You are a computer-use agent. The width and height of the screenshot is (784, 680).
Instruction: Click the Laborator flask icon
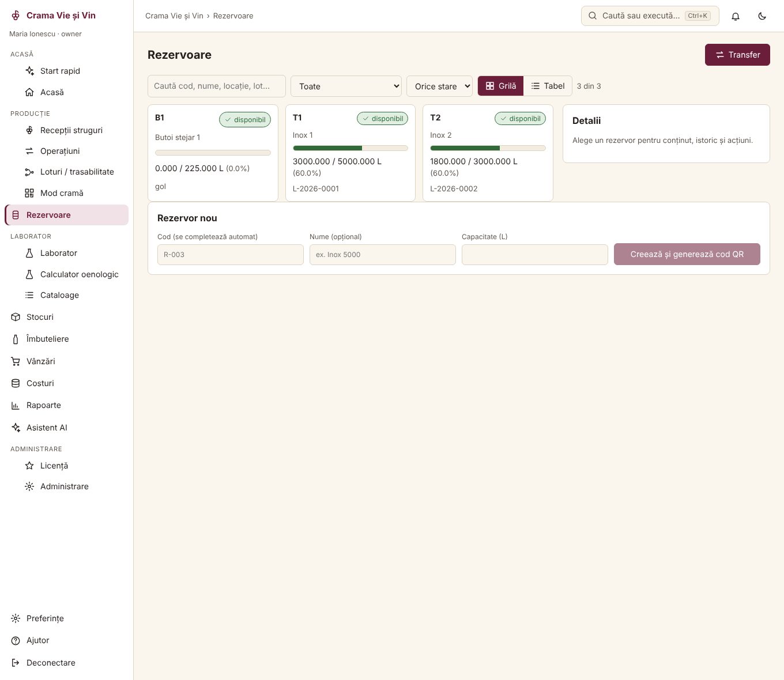coord(29,253)
